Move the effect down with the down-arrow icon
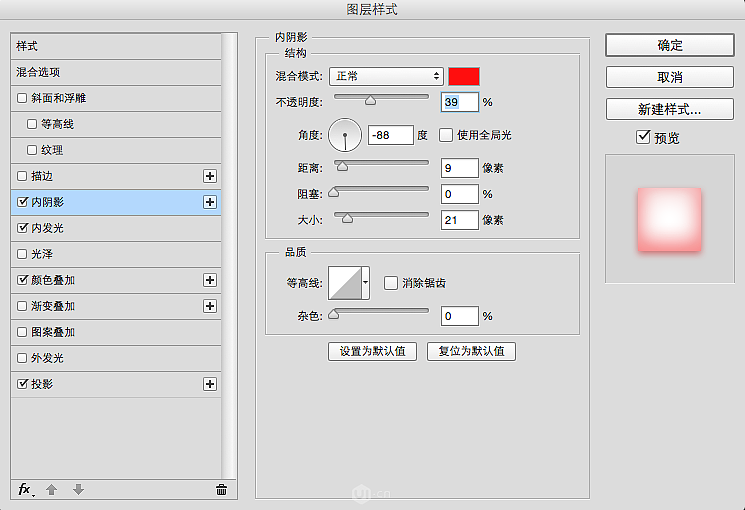Image resolution: width=745 pixels, height=510 pixels. [78, 490]
